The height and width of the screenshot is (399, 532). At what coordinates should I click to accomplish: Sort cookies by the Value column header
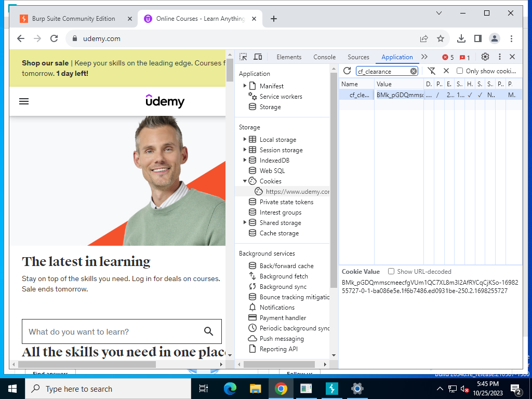tap(400, 84)
